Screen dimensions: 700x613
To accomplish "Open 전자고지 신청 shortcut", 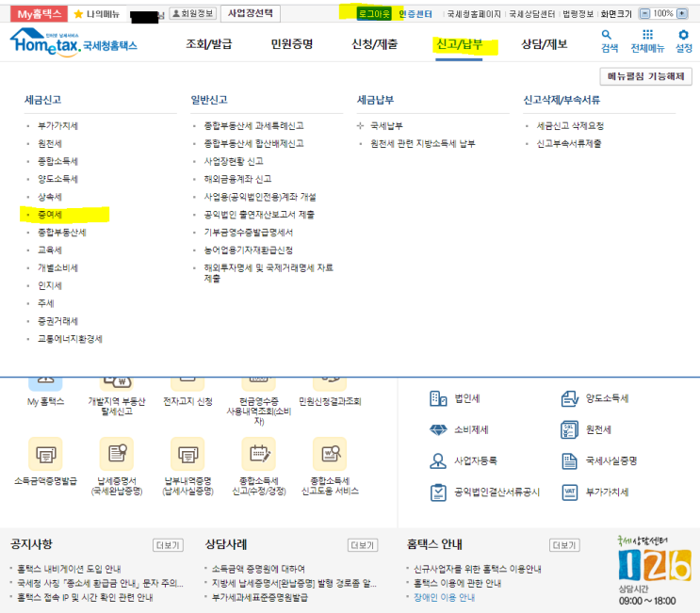I will coord(187,401).
